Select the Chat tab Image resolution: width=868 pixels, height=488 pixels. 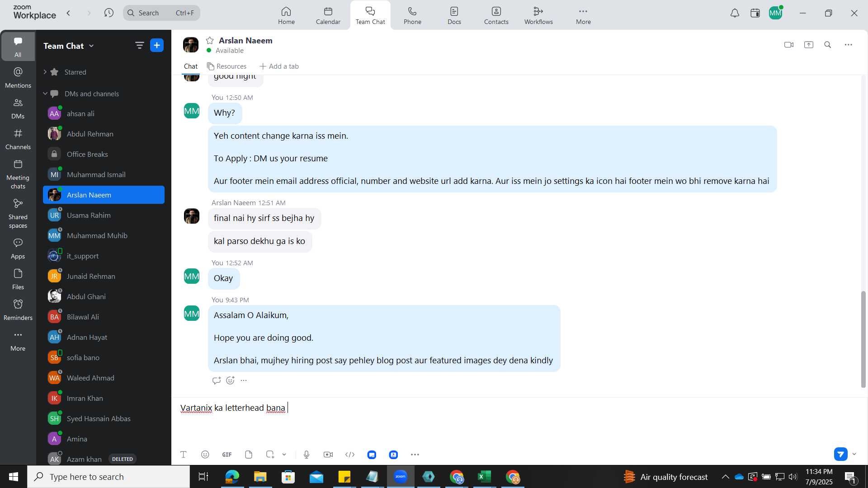tap(191, 66)
